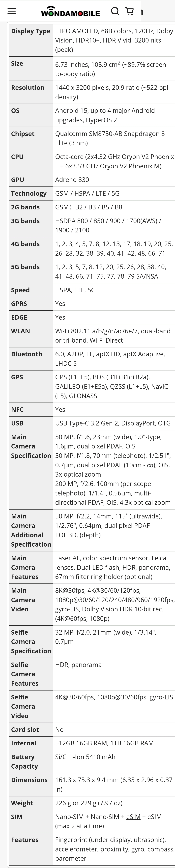175x868 pixels.
Task: Click the WLAN specification text
Action: [x=113, y=336]
